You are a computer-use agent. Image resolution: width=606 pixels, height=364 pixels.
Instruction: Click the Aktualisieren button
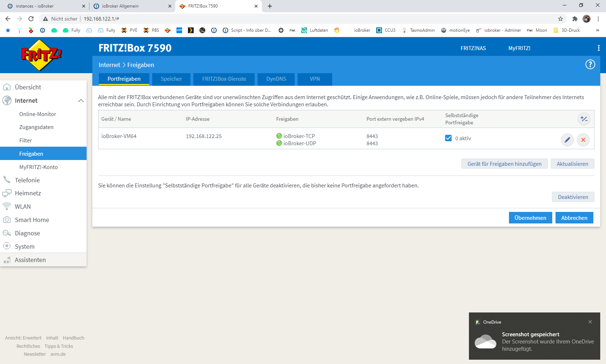tap(572, 164)
